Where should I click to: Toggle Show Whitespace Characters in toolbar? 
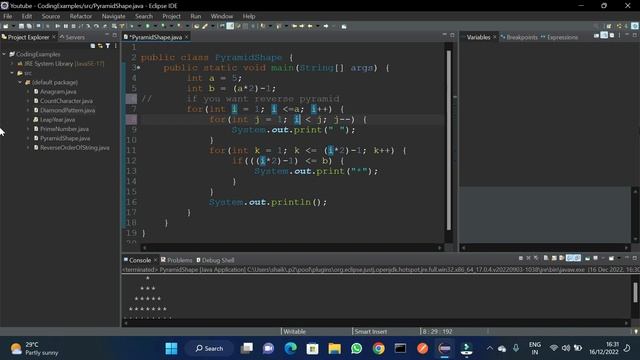pyautogui.click(x=253, y=26)
